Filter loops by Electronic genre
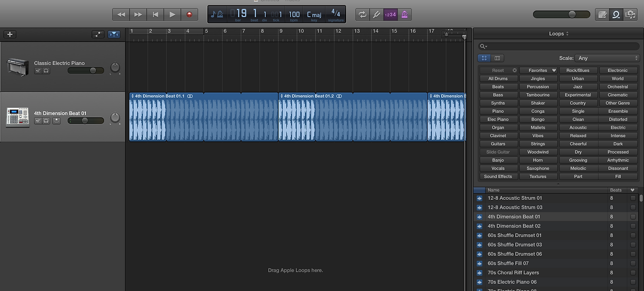This screenshot has width=644, height=291. (x=618, y=70)
